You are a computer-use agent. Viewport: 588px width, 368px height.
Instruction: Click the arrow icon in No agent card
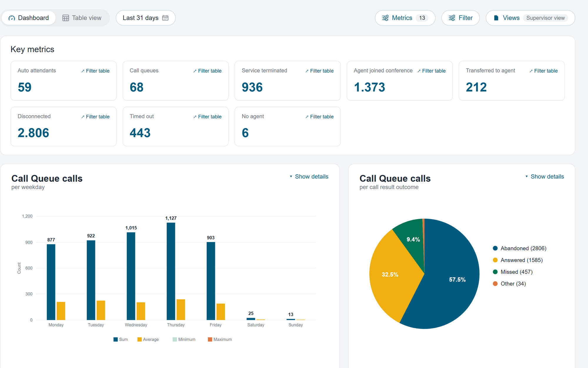coord(307,117)
